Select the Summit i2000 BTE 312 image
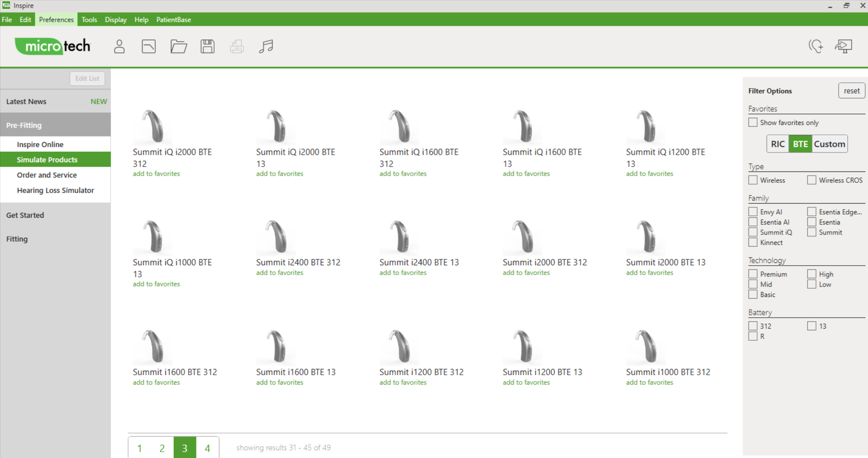Screen dimensions: 868x458 click(x=522, y=237)
